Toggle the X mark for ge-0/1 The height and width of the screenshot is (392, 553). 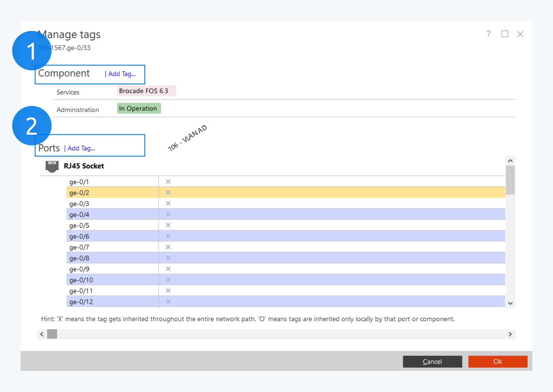pyautogui.click(x=168, y=181)
